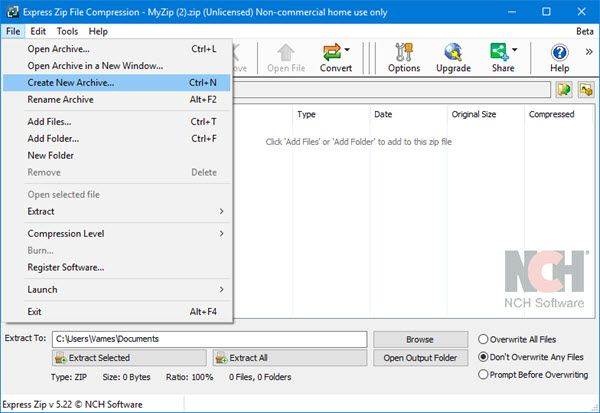Click the '0 Files, 0 Folders' status text
The width and height of the screenshot is (600, 413).
(260, 377)
